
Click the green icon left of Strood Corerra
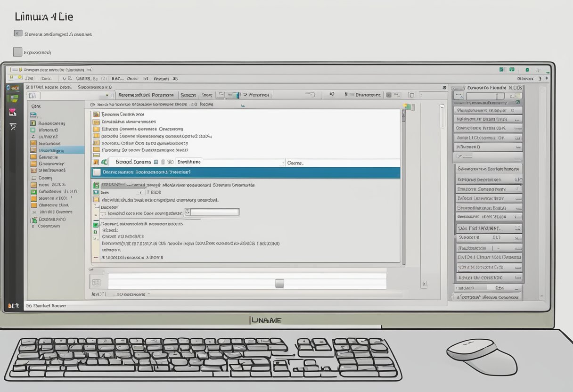click(x=104, y=162)
